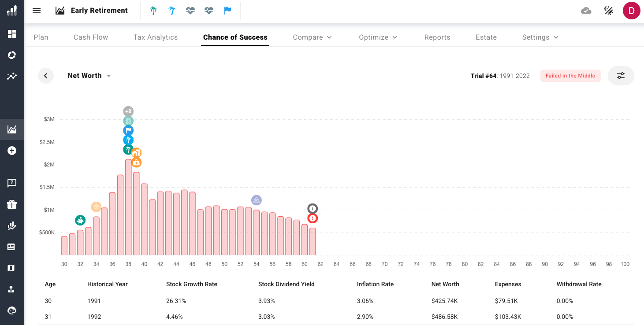Click the Failed in the Middle badge
This screenshot has width=644, height=325.
pyautogui.click(x=570, y=76)
